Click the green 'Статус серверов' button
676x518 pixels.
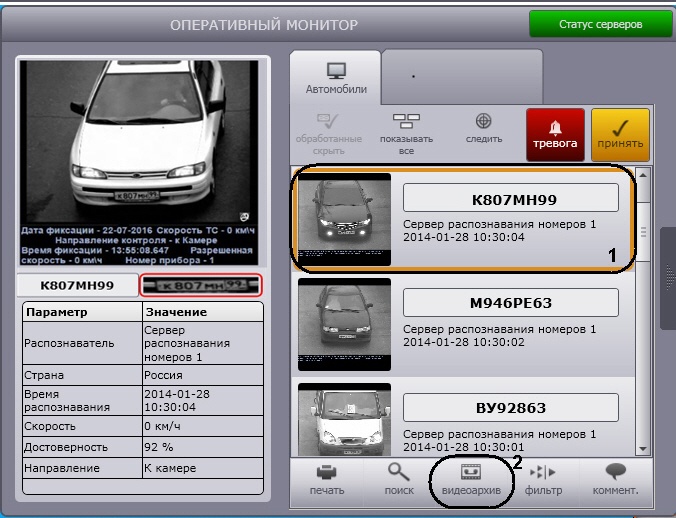[601, 24]
